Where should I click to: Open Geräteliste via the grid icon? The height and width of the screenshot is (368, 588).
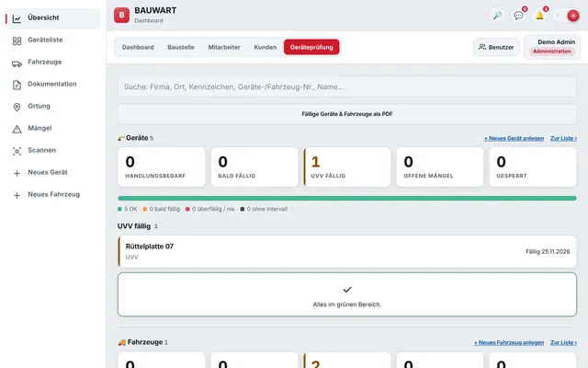[17, 40]
